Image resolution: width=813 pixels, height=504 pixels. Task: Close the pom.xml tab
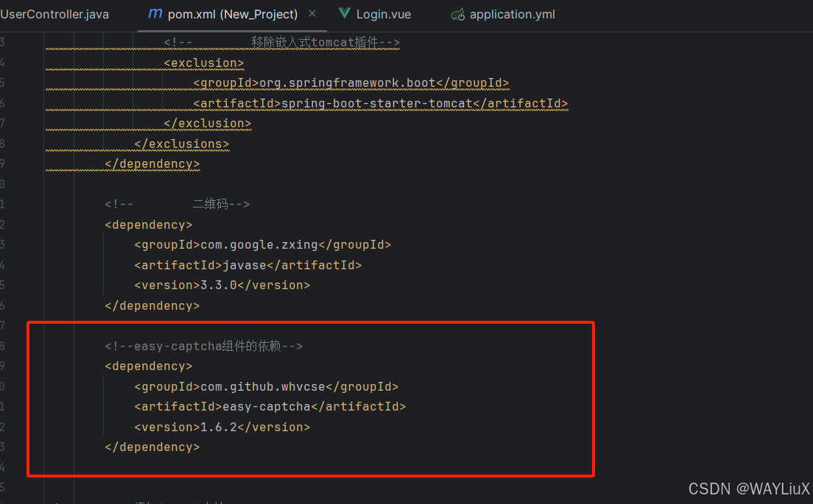point(313,13)
